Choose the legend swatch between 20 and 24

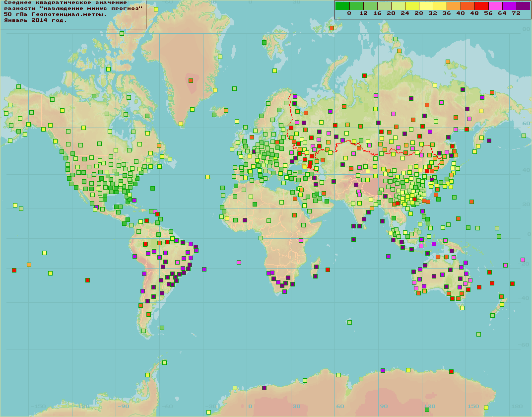(x=398, y=5)
